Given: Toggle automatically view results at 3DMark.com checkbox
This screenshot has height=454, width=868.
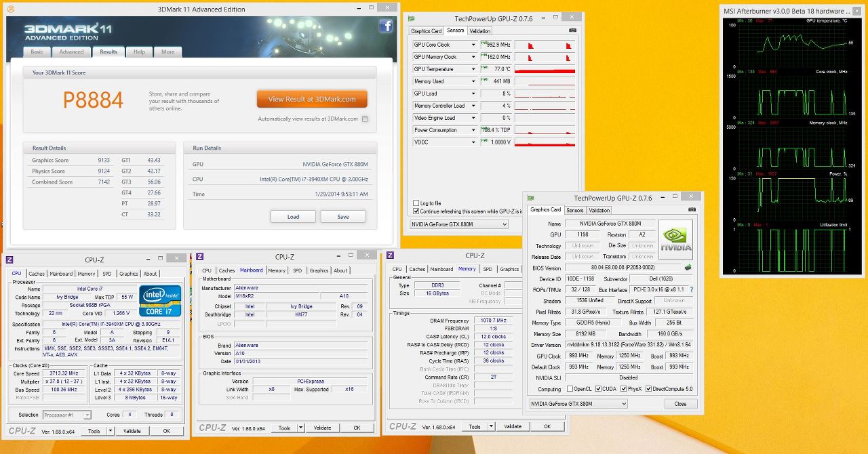Looking at the screenshot, I should tap(365, 119).
